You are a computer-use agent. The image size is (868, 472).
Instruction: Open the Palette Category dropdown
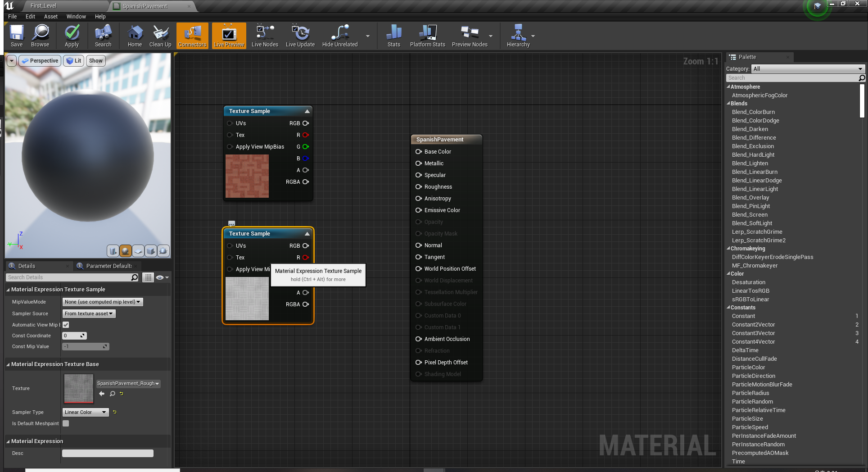(x=808, y=69)
